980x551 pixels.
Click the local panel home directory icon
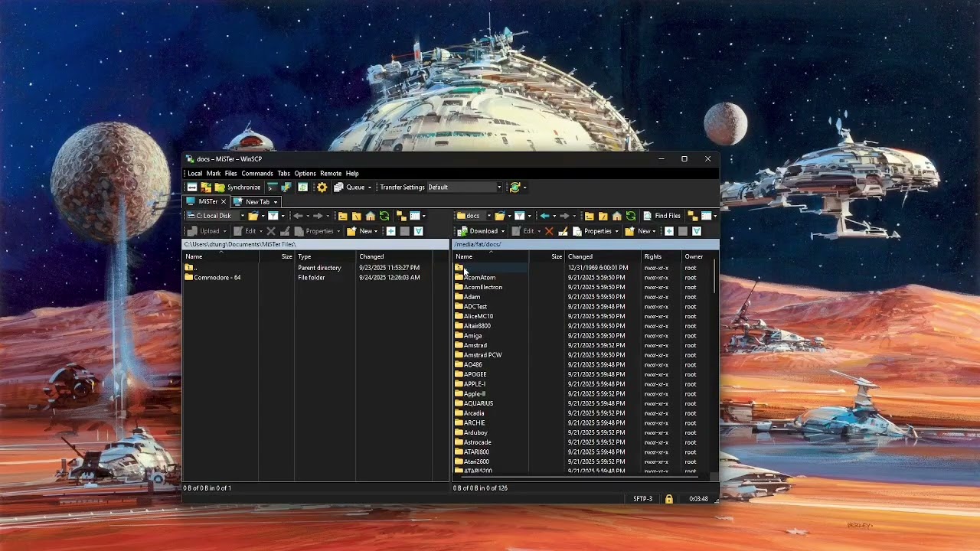[371, 216]
